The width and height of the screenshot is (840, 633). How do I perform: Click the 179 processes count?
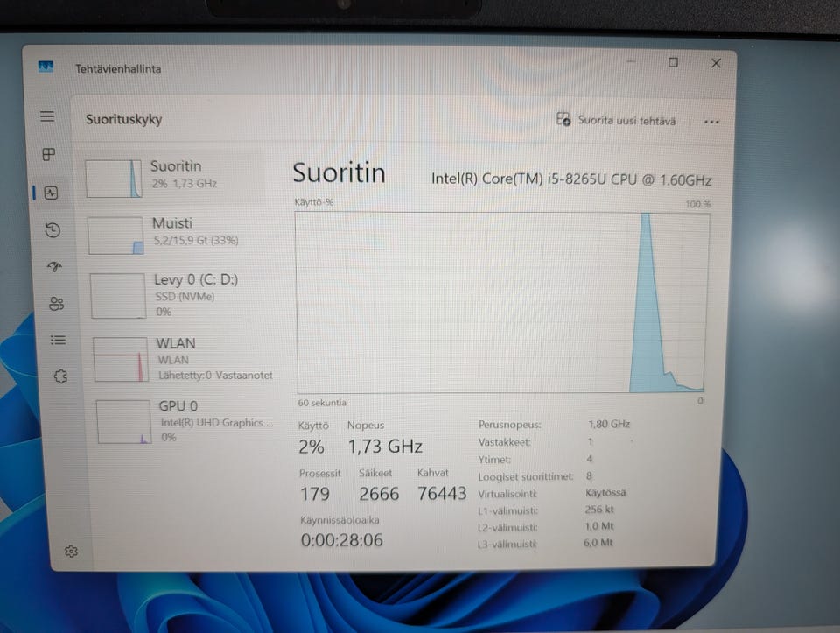point(315,494)
